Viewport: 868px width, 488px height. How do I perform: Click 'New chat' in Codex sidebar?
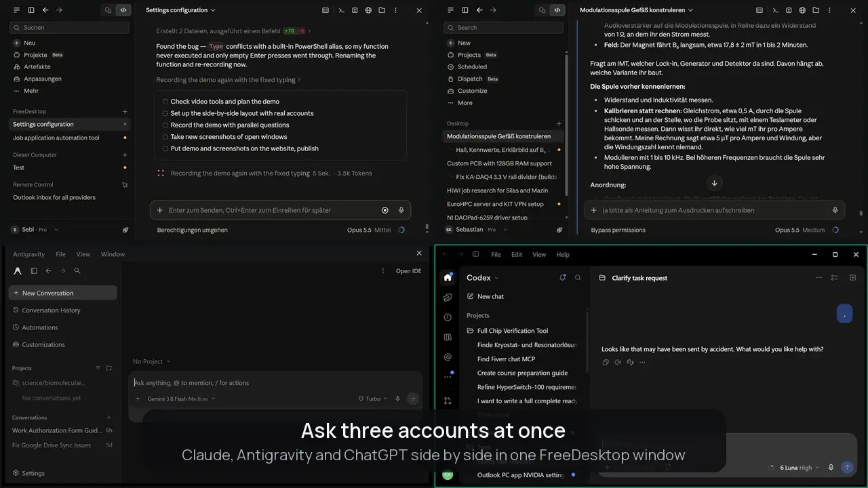pos(485,296)
